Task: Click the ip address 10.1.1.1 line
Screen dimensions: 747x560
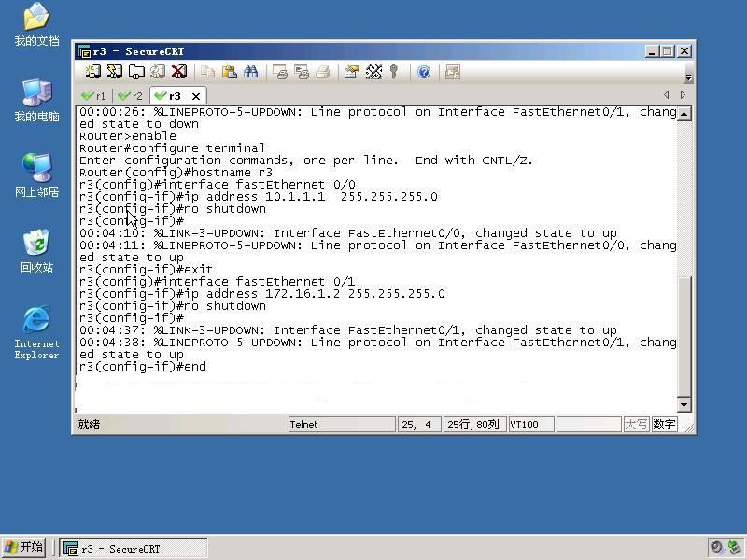Action: pyautogui.click(x=259, y=197)
